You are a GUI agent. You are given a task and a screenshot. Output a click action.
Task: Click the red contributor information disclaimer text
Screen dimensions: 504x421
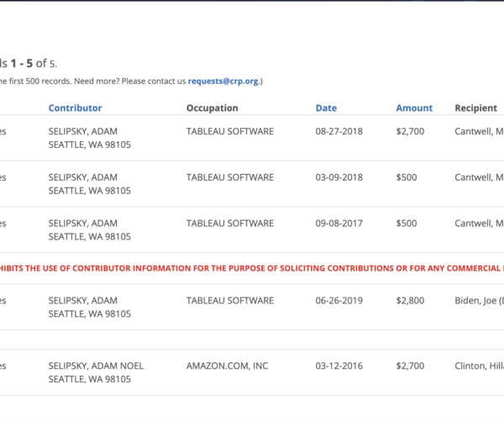(252, 269)
